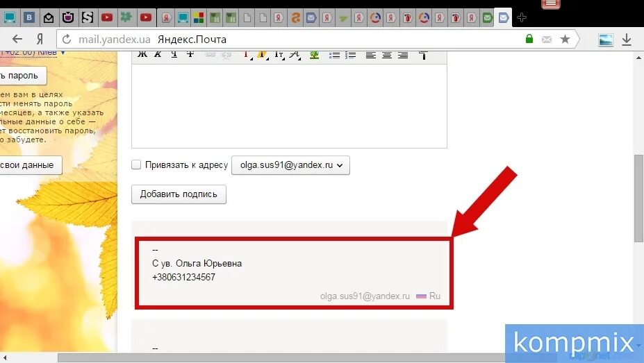Switch to the orange swirl icon tab
Image resolution: width=644 pixels, height=363 pixels.
[295, 17]
